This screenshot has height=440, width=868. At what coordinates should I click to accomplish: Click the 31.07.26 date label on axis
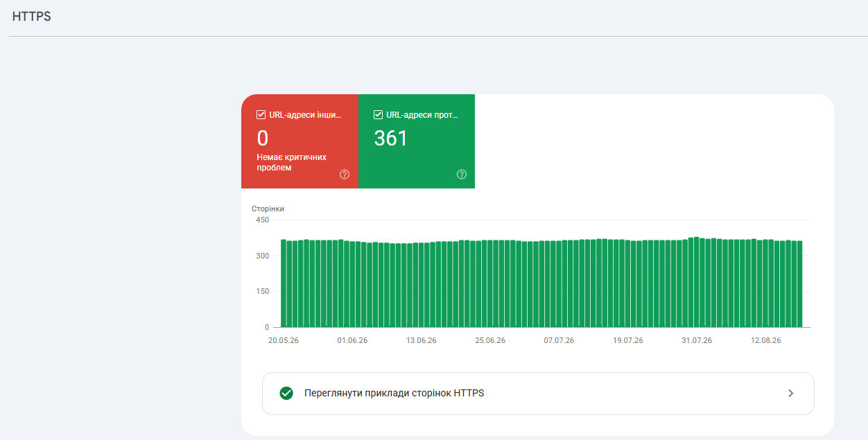(697, 340)
